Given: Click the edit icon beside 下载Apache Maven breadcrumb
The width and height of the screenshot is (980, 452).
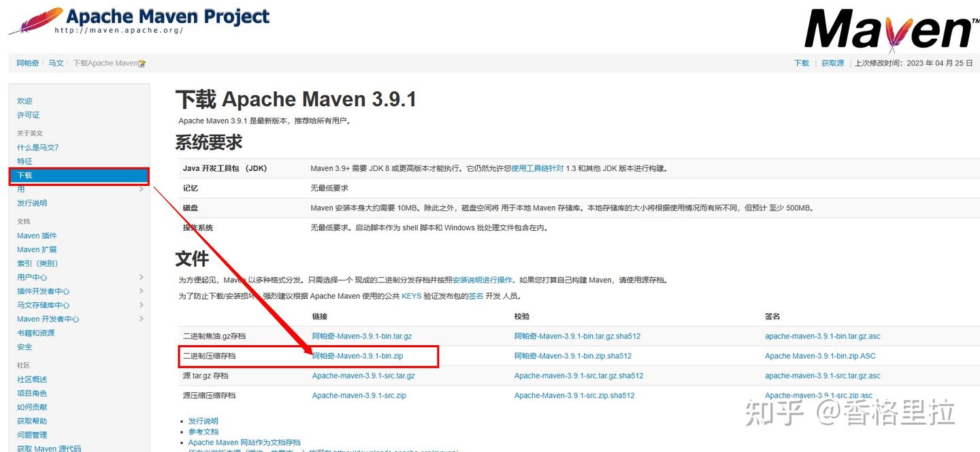Looking at the screenshot, I should [x=142, y=63].
